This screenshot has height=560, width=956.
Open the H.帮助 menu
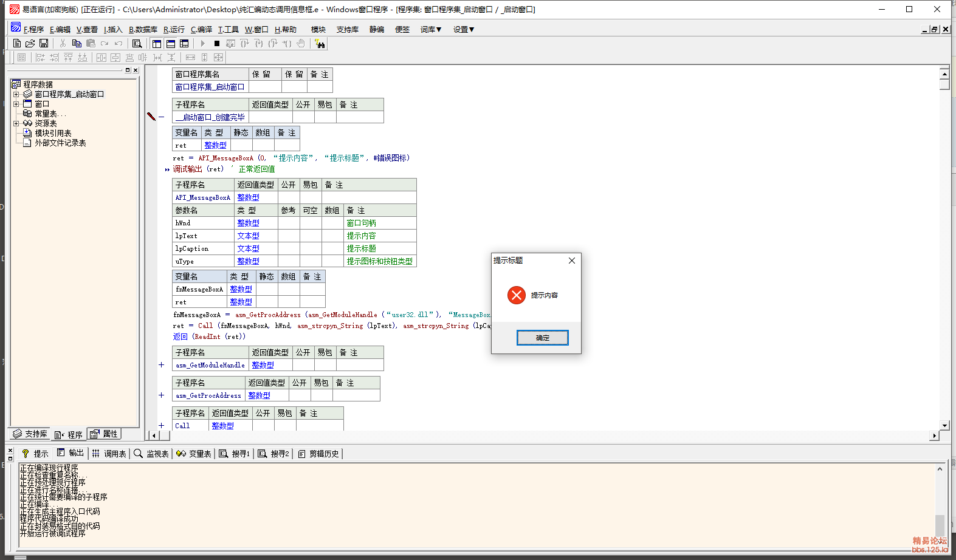(x=286, y=29)
